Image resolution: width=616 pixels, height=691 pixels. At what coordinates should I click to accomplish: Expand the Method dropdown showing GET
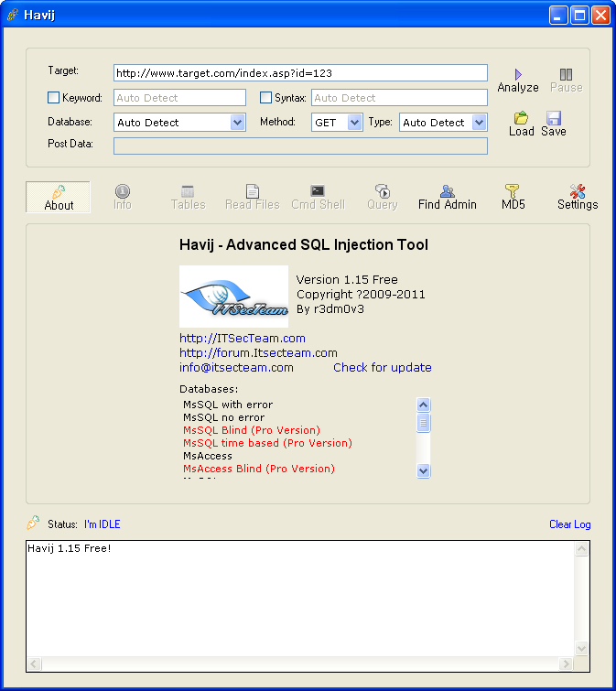(355, 123)
